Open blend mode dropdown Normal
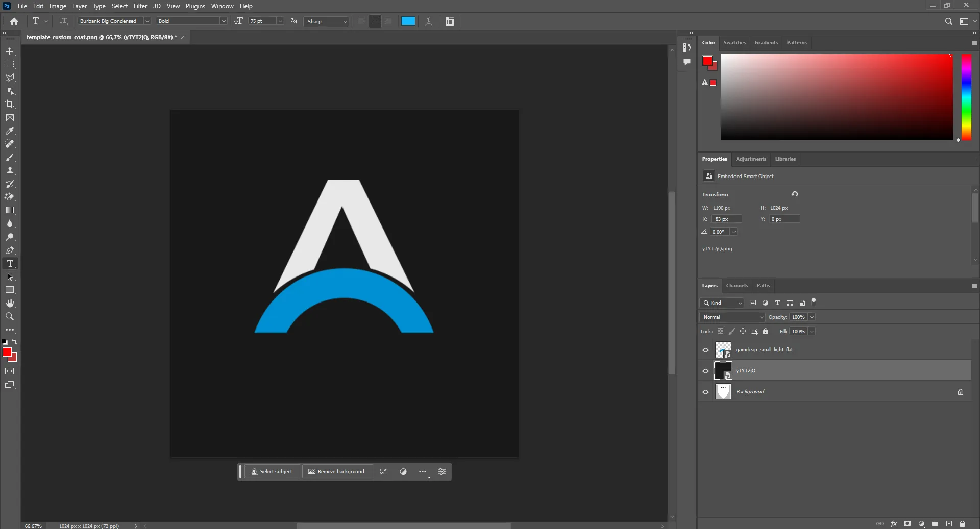 tap(732, 317)
